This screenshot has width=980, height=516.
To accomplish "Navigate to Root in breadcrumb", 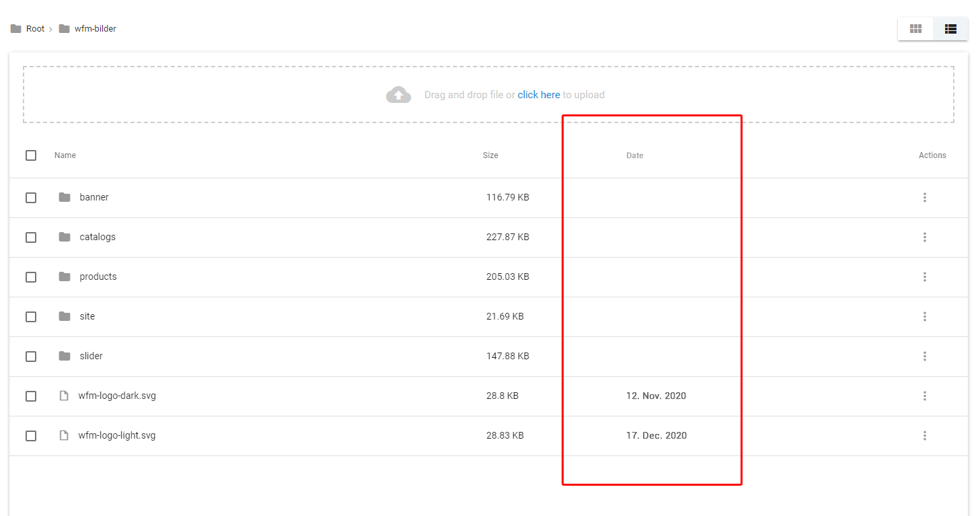I will [x=35, y=29].
